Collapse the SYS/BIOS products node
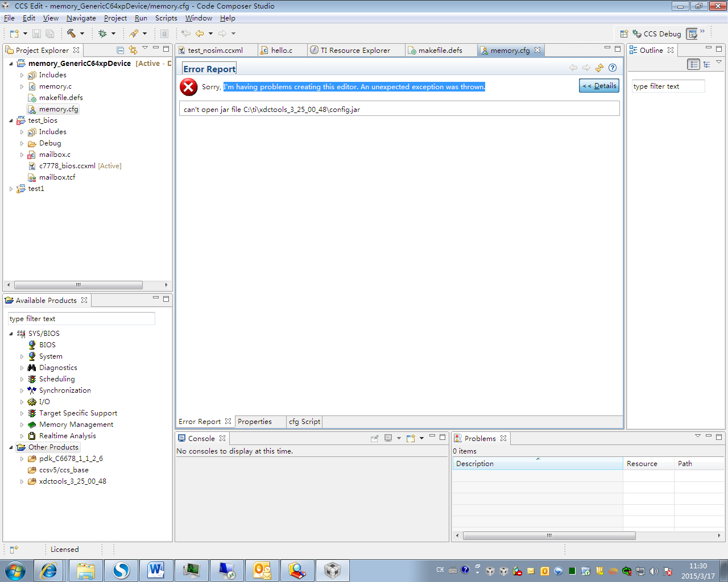The height and width of the screenshot is (582, 728). click(11, 334)
